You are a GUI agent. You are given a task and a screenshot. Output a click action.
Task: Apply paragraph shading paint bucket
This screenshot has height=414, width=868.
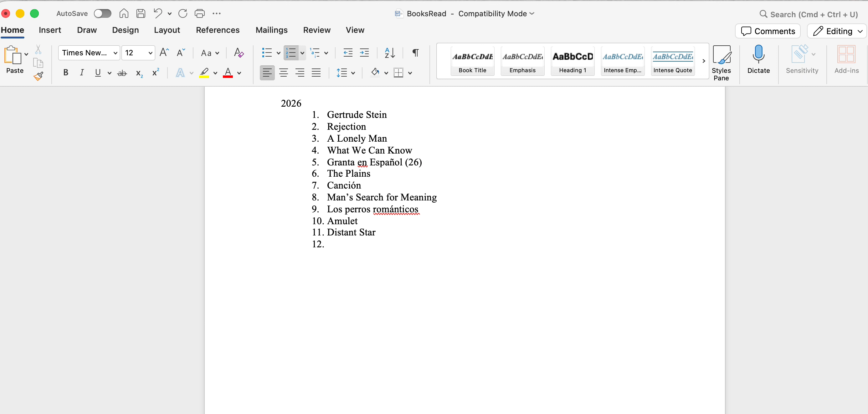(375, 72)
